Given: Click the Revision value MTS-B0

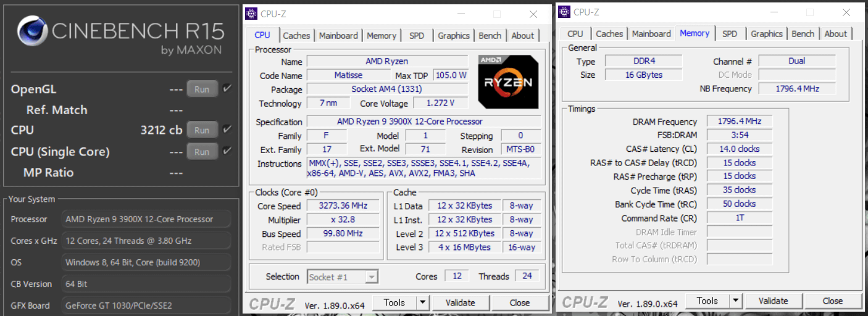Looking at the screenshot, I should 520,150.
